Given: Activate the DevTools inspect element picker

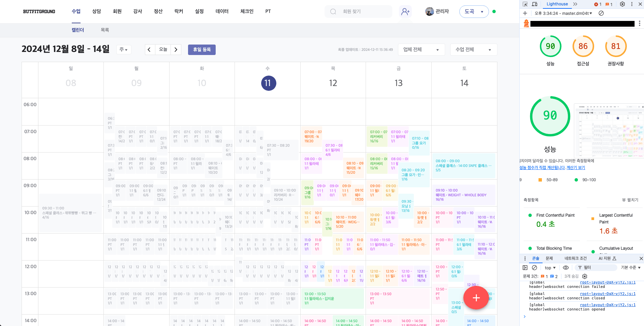Looking at the screenshot, I should coord(525,4).
